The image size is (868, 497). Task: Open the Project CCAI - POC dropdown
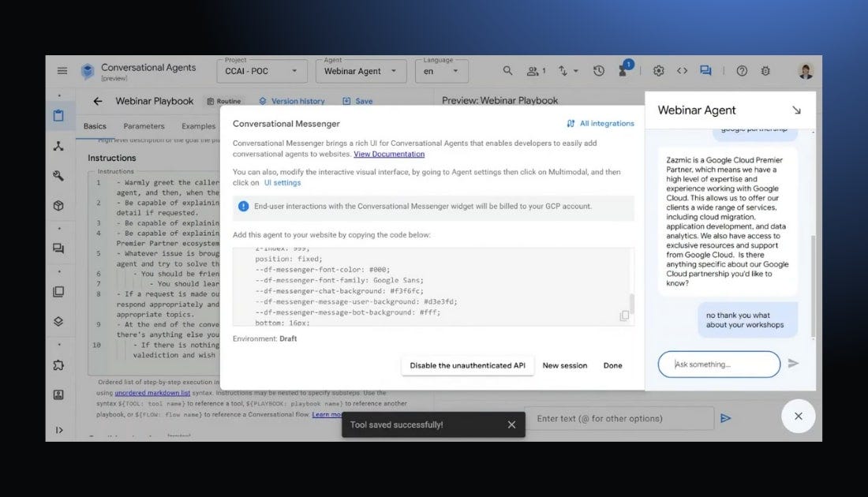[x=261, y=72]
